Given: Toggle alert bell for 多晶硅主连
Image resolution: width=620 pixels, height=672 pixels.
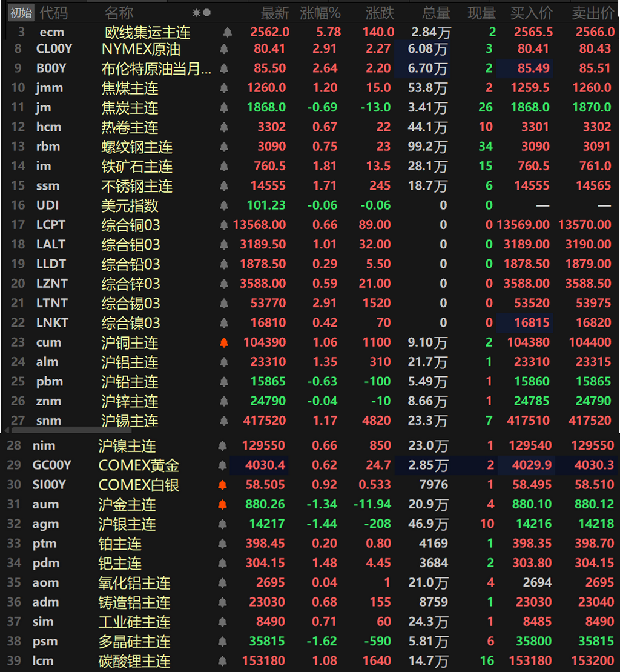Looking at the screenshot, I should point(222,642).
